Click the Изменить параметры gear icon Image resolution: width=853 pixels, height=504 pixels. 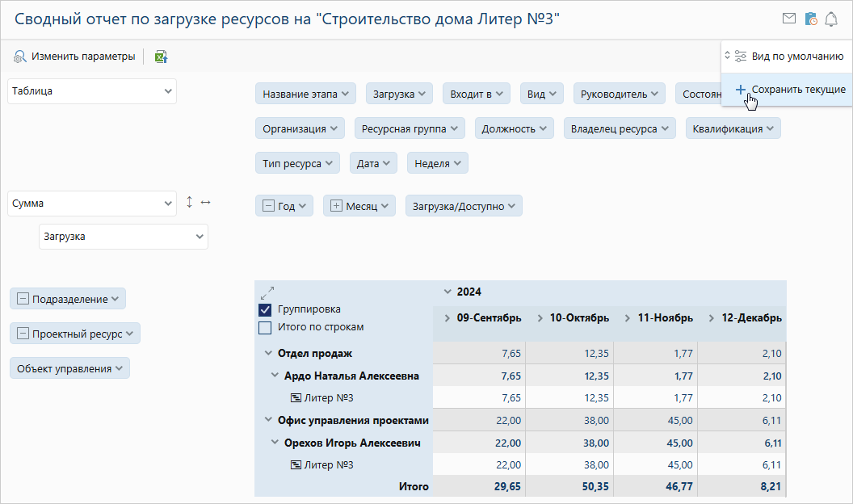tap(19, 57)
